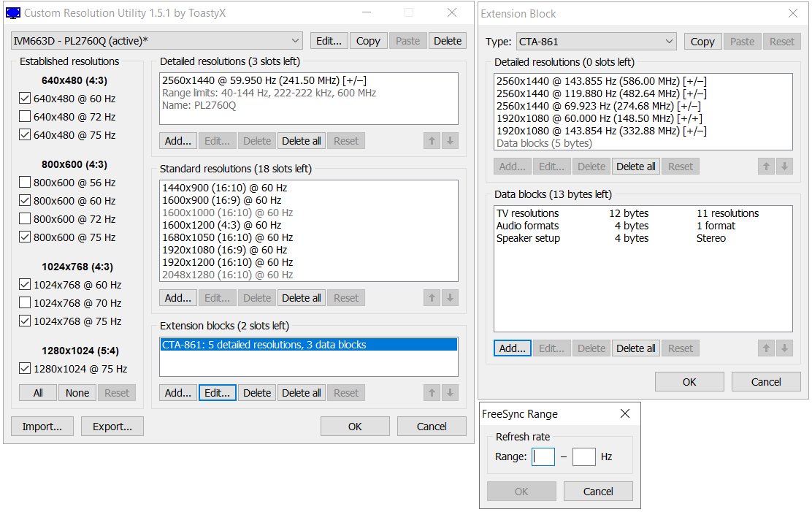Click the minimum FreeSync range input field
The height and width of the screenshot is (512, 812).
[543, 457]
